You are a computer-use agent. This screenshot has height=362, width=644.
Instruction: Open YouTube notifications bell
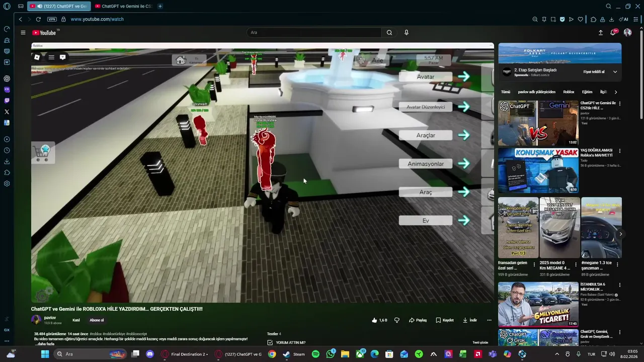(x=613, y=33)
